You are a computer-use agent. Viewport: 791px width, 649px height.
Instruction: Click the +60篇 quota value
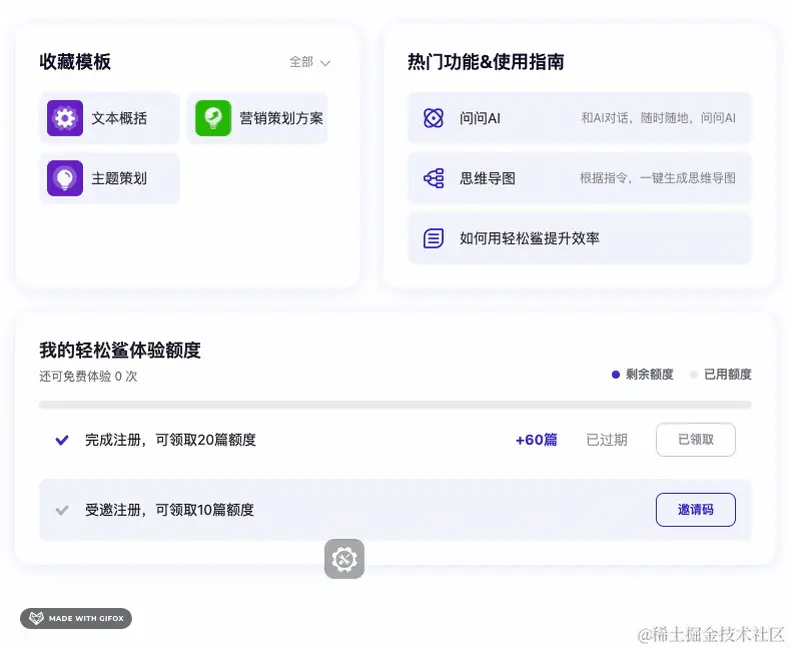[536, 440]
